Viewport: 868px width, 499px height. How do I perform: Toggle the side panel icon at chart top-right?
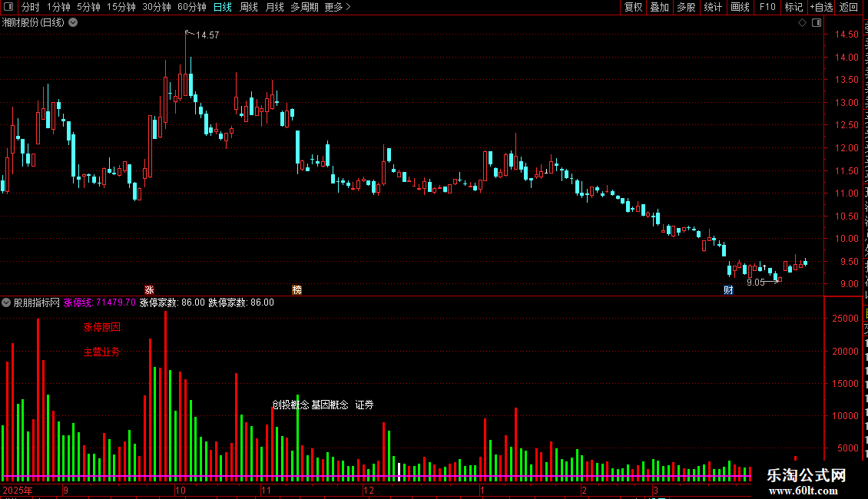point(817,23)
